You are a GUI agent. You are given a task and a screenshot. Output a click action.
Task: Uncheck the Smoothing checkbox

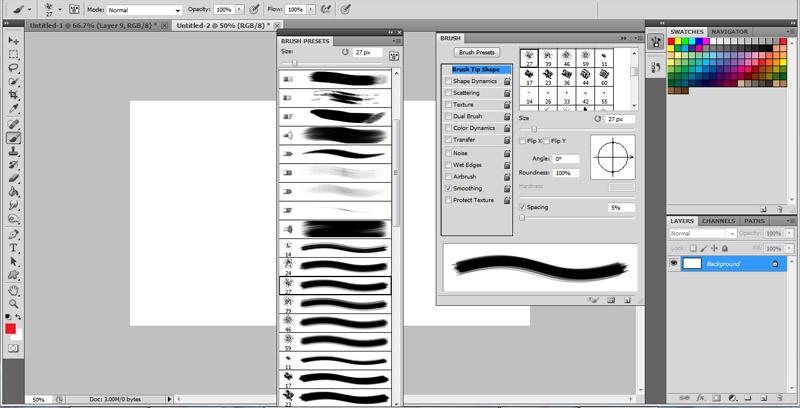point(448,188)
